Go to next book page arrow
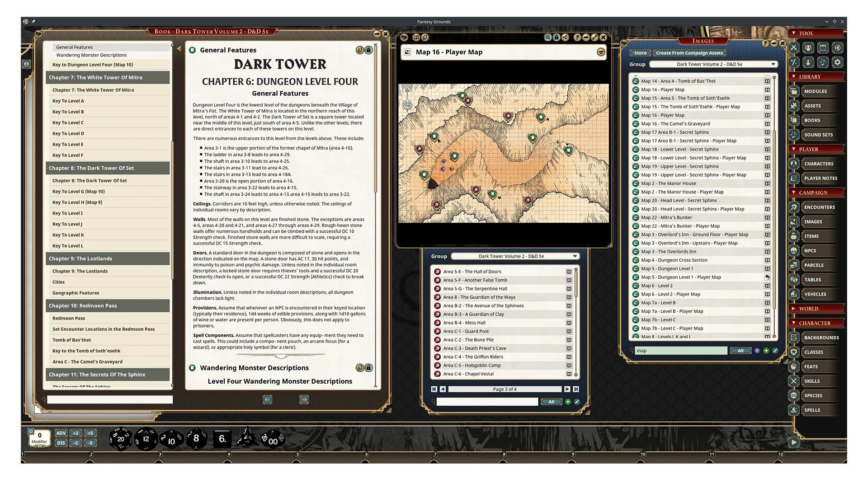Screen dimensions: 868x488 coord(304,399)
